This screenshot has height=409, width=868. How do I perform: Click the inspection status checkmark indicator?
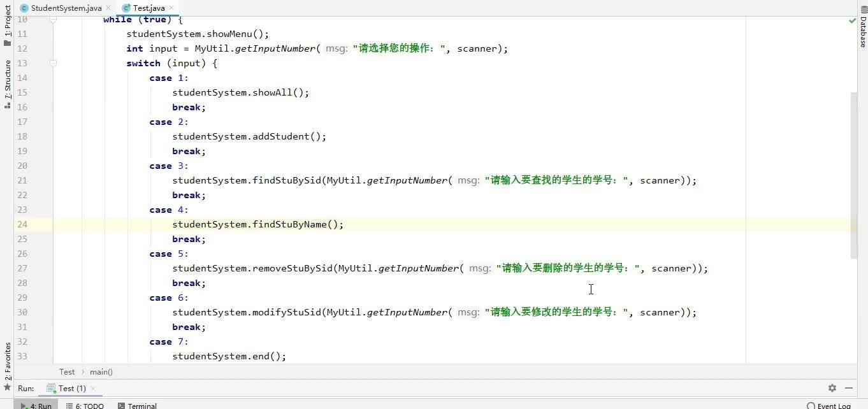851,20
